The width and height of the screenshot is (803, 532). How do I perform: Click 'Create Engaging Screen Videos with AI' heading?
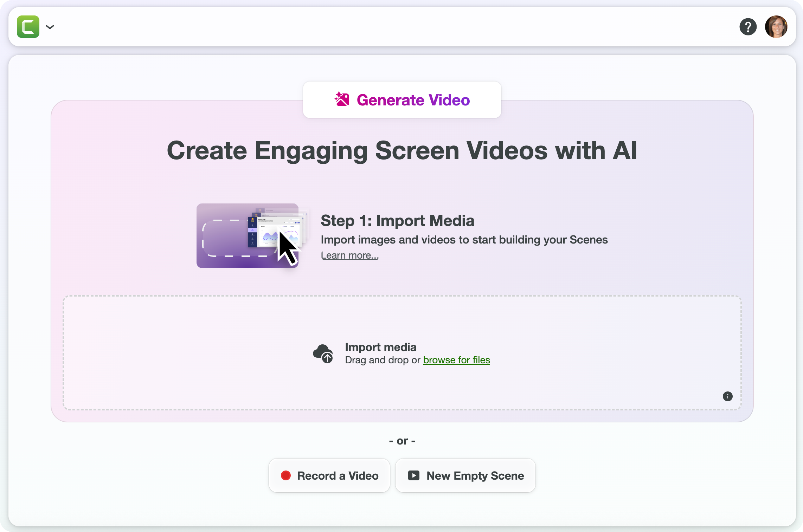coord(402,150)
